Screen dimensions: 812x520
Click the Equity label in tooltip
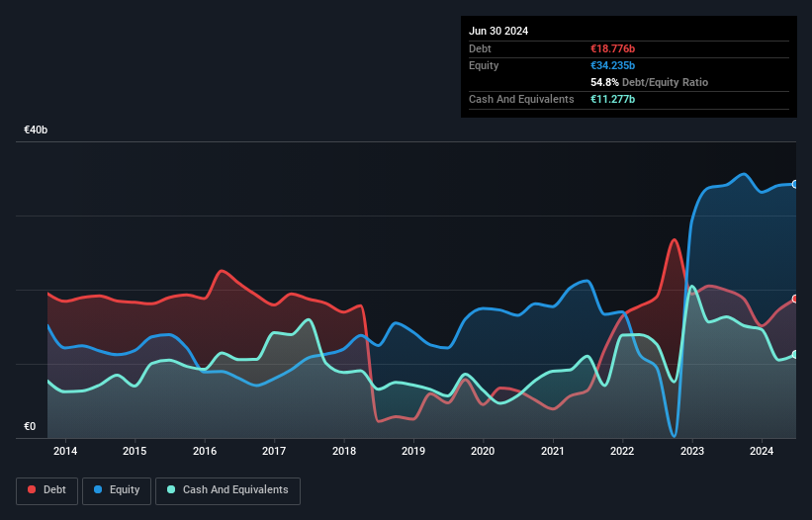[x=484, y=65]
